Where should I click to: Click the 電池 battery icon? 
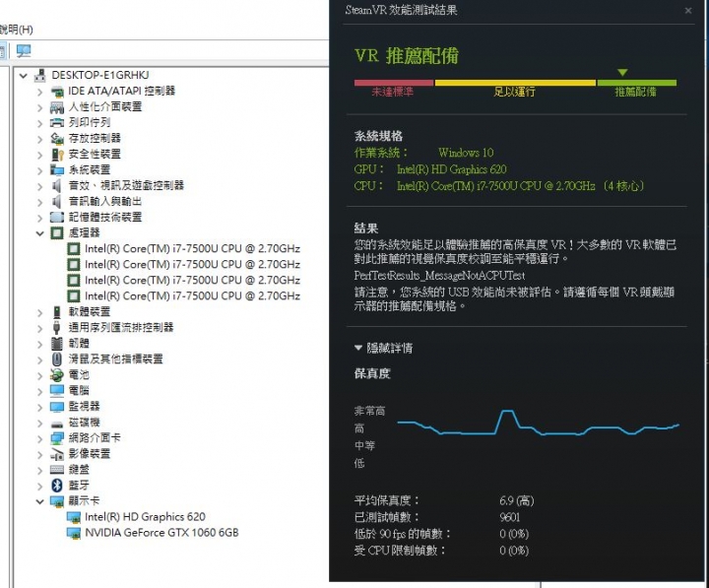[x=57, y=375]
